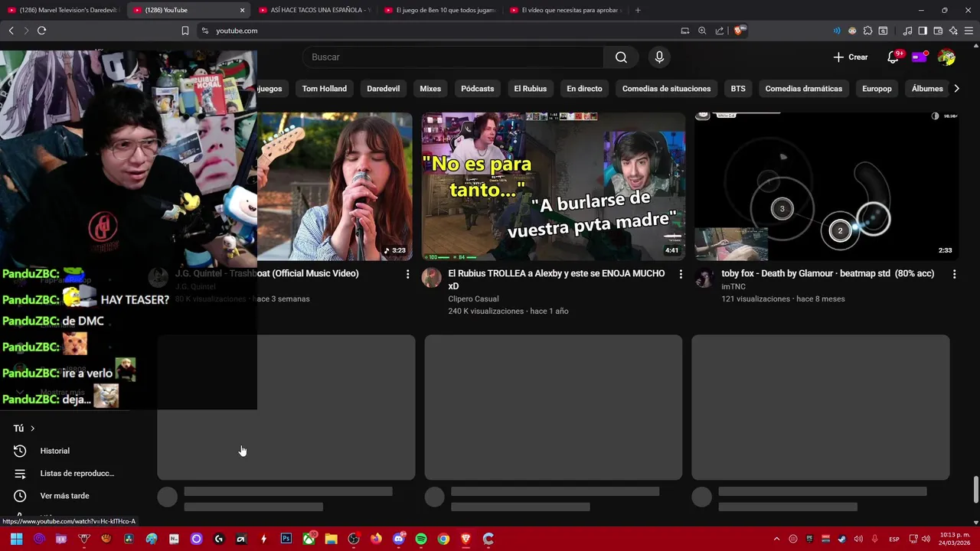Image resolution: width=980 pixels, height=551 pixels.
Task: Expand the Tú section in sidebar
Action: [x=24, y=429]
